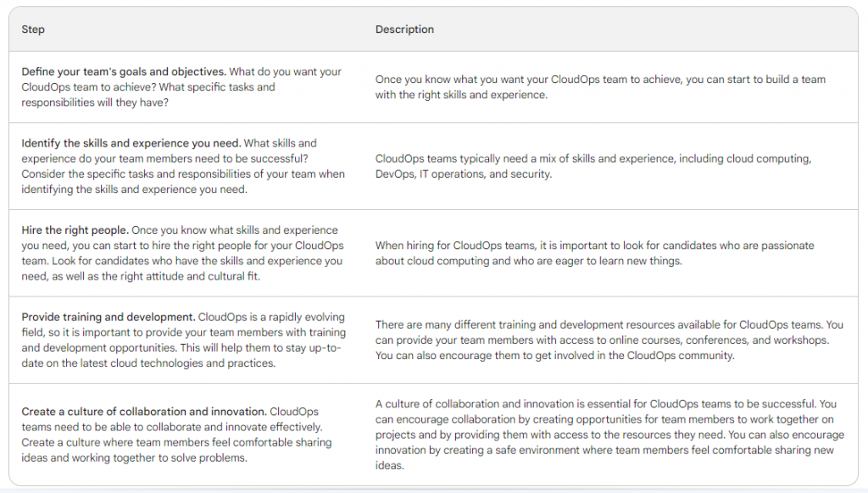Image resolution: width=868 pixels, height=493 pixels.
Task: Click description beginning 'A culture of collaboration'
Action: click(x=610, y=435)
